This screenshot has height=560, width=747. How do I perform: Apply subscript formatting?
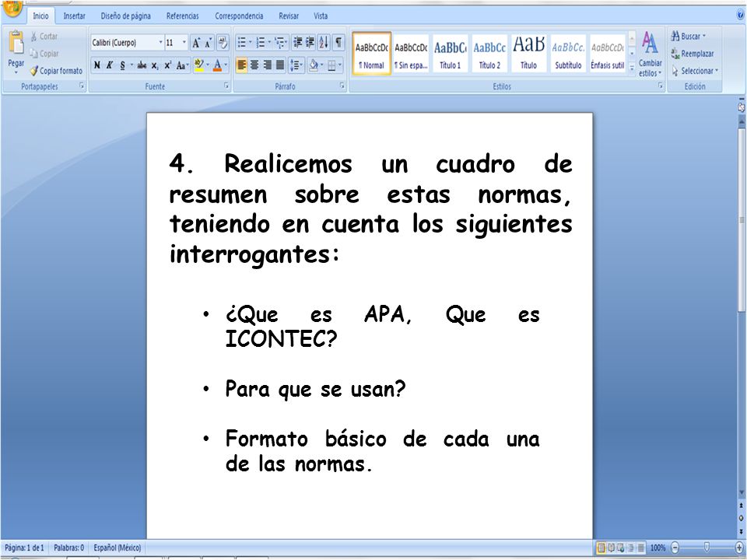pyautogui.click(x=155, y=65)
